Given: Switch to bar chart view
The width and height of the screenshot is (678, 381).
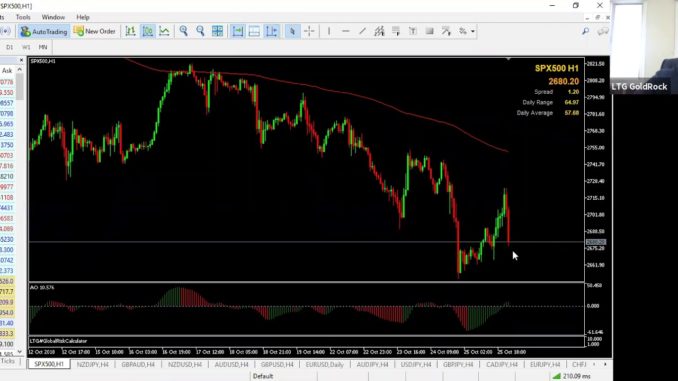Looking at the screenshot, I should [131, 31].
